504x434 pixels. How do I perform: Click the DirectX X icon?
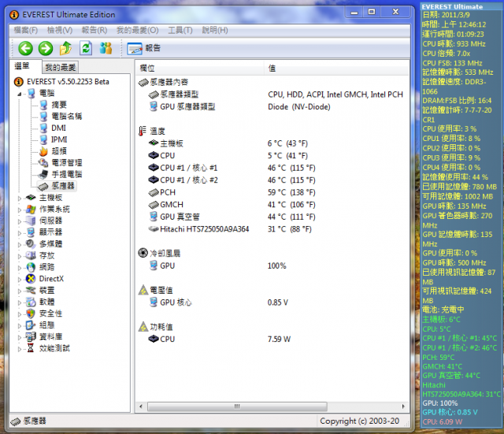(x=31, y=279)
